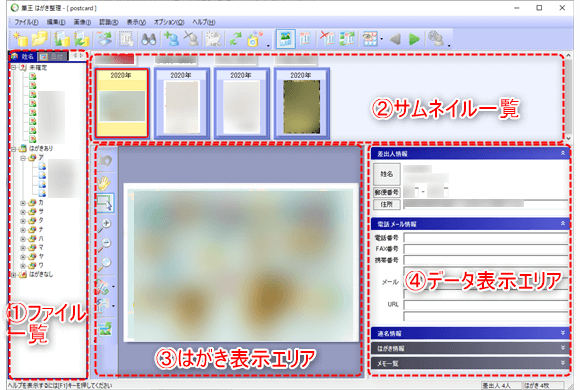
Task: Switch to the 姓名 tab
Action: (23, 56)
